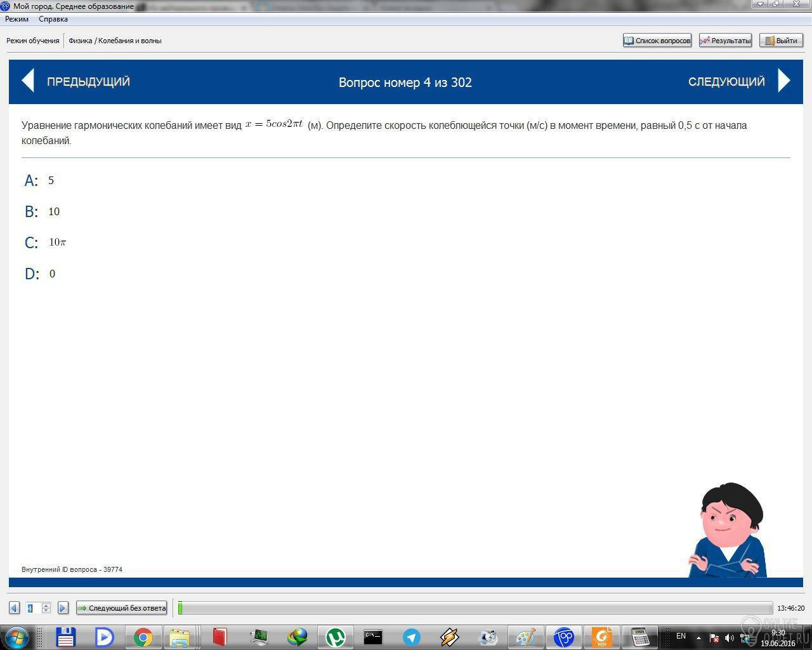The image size is (812, 650).
Task: Choose answer C: 10π
Action: 45,242
